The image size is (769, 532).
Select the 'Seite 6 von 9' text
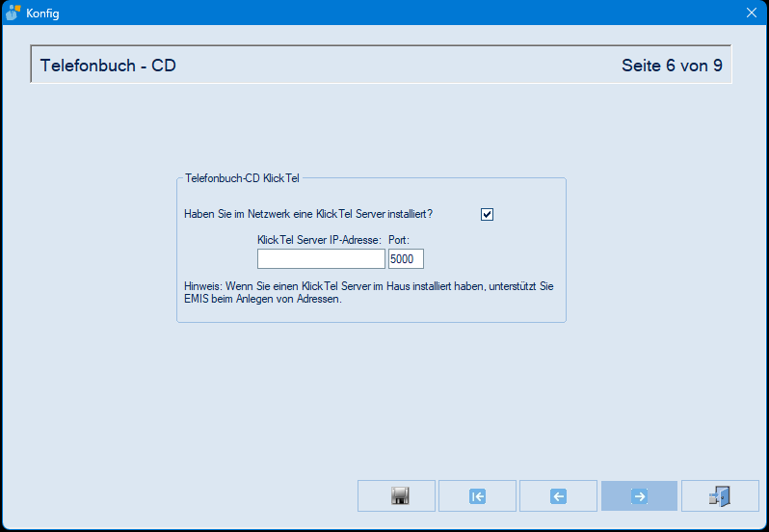pos(672,66)
